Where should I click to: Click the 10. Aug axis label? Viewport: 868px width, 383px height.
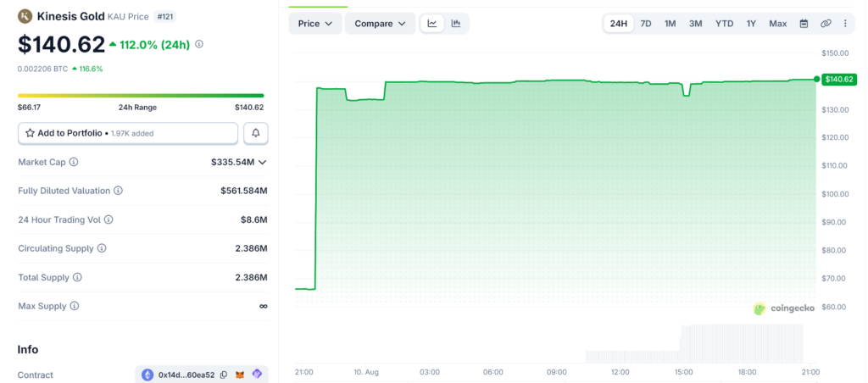tap(366, 372)
